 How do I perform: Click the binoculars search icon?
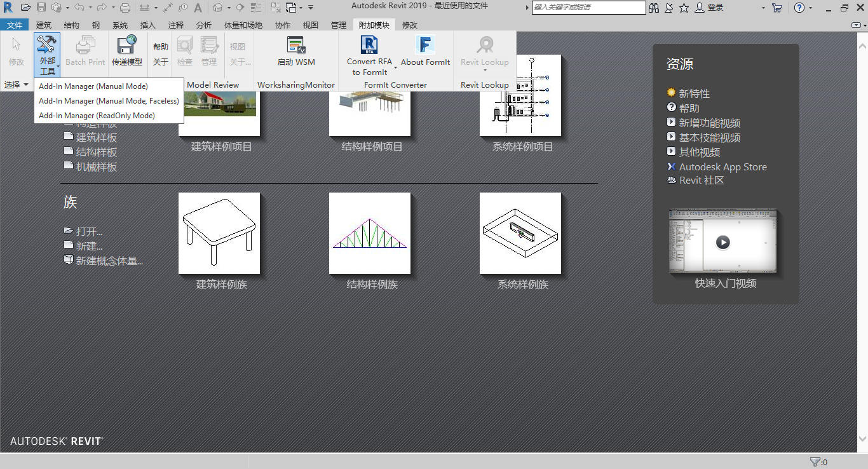coord(655,8)
